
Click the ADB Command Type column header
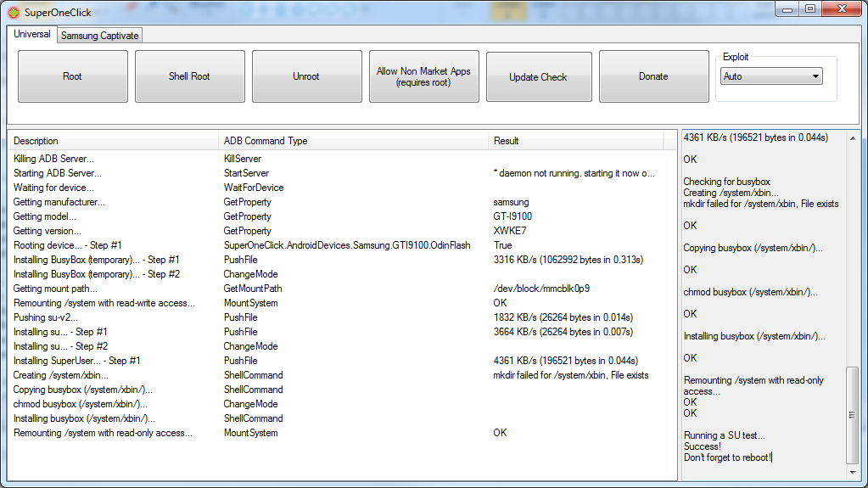[354, 141]
